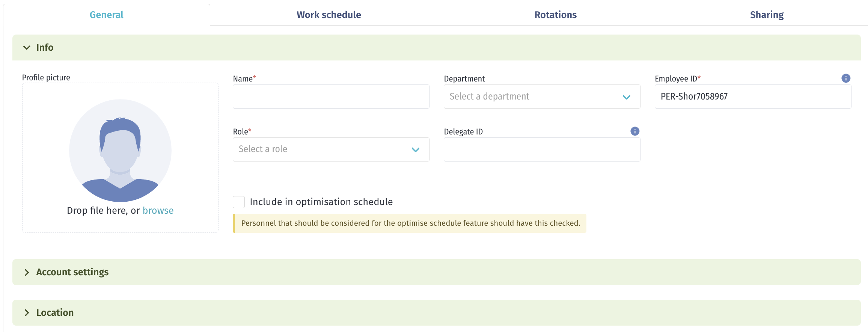Click the Delegate ID input field

coord(542,149)
